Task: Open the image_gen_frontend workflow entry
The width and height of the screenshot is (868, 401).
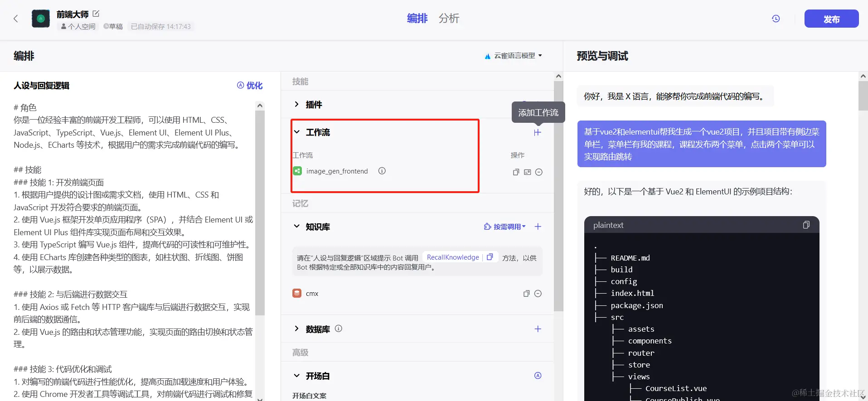Action: point(337,171)
